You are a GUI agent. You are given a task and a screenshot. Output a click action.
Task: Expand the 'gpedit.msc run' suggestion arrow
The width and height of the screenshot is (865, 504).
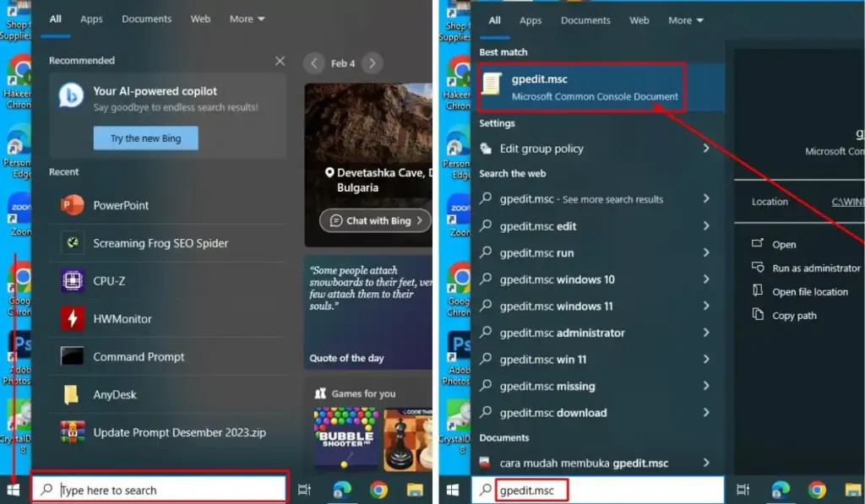coord(706,252)
